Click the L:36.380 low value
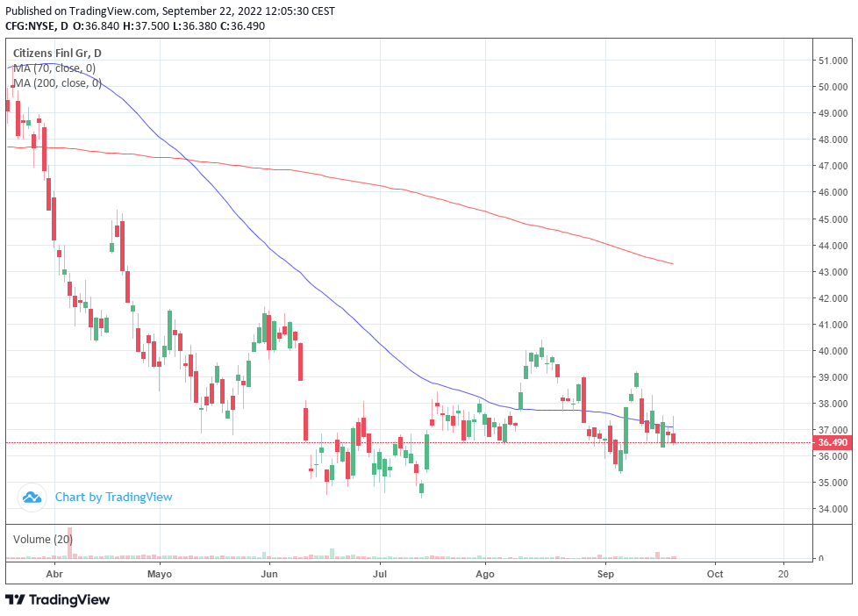 194,25
